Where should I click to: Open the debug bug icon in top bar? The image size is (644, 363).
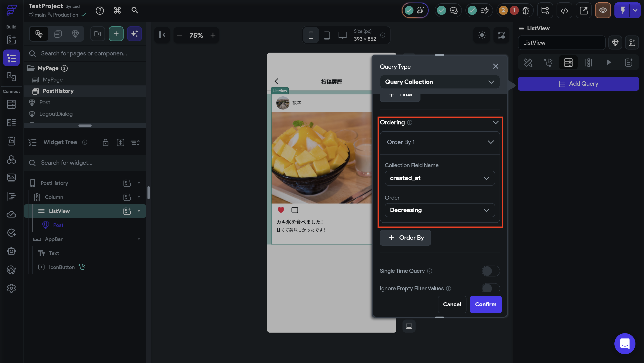(x=525, y=11)
